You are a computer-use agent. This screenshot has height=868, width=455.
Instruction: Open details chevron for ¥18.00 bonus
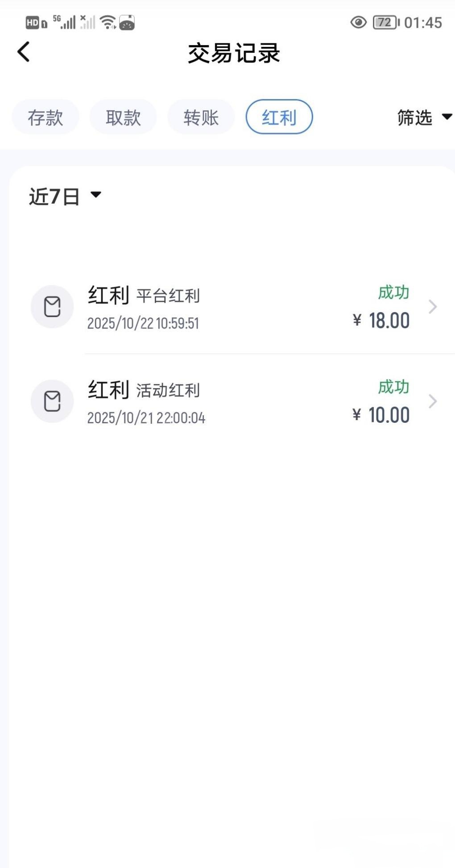point(432,307)
